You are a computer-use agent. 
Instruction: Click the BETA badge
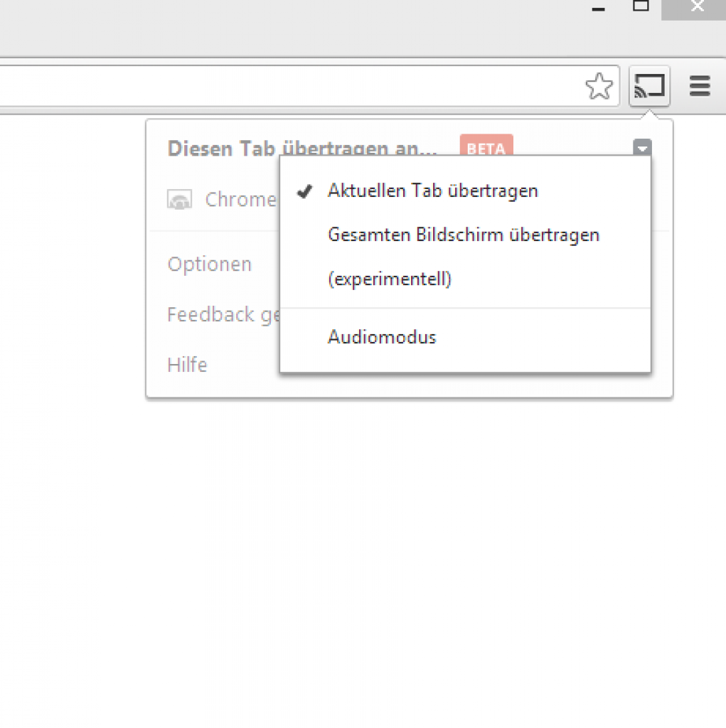(x=486, y=145)
